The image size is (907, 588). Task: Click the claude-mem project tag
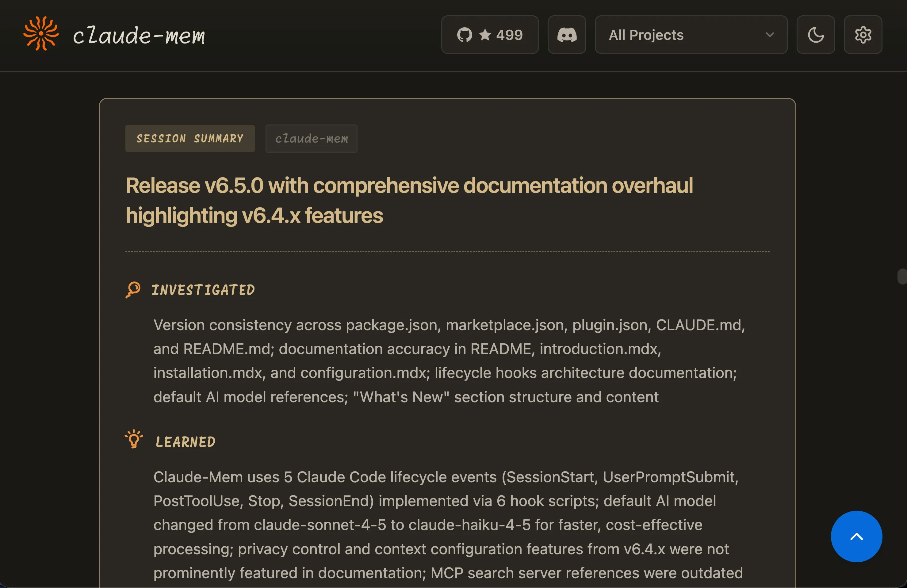point(311,138)
